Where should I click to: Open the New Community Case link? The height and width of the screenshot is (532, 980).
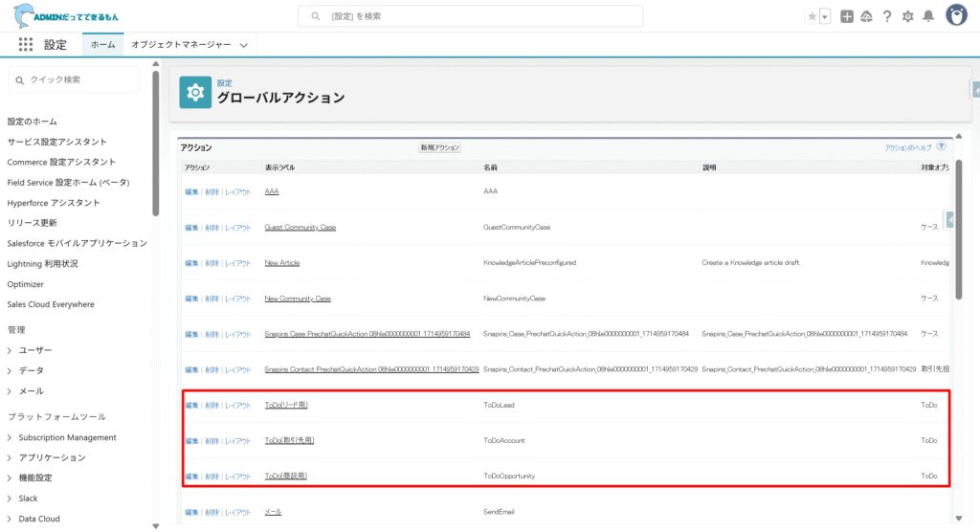point(298,299)
